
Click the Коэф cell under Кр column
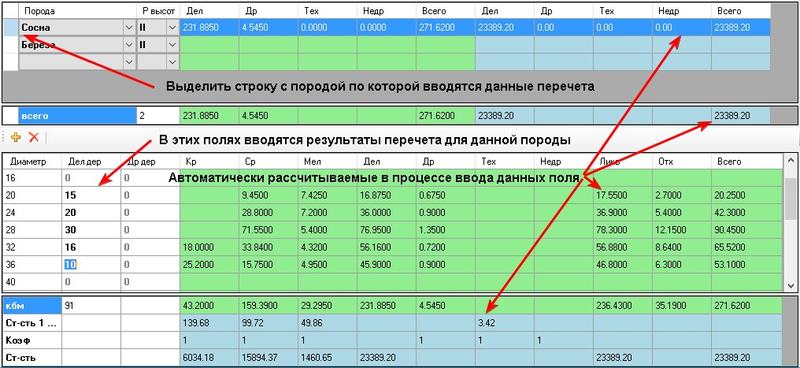coord(209,340)
